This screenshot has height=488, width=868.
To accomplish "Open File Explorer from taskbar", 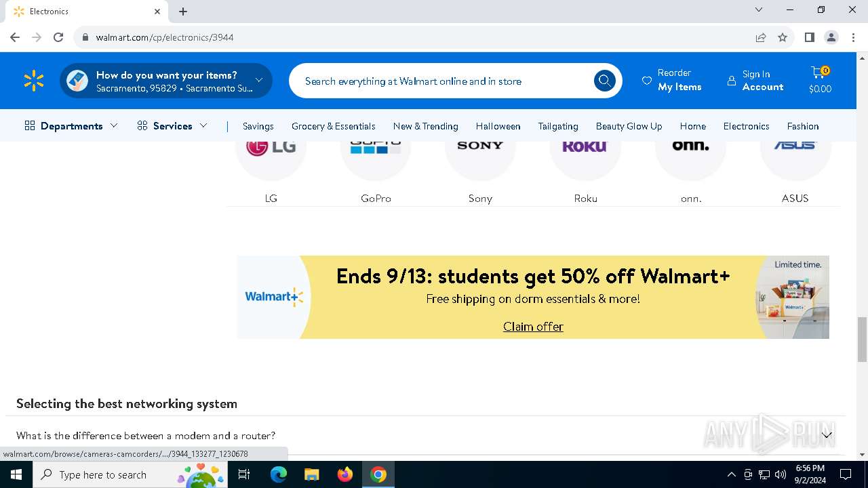I will coord(311,474).
